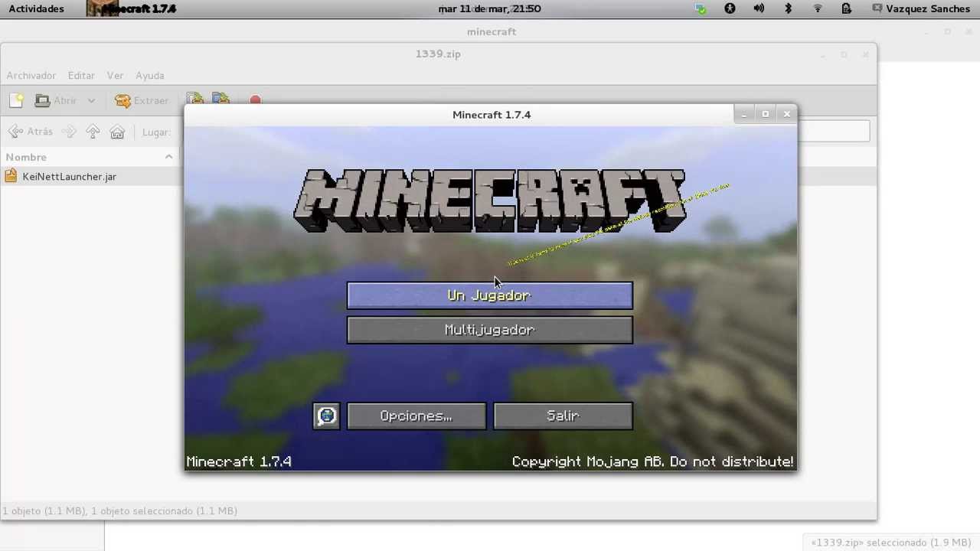980x551 pixels.
Task: Open the Ver menu in archive manager
Action: pos(115,76)
